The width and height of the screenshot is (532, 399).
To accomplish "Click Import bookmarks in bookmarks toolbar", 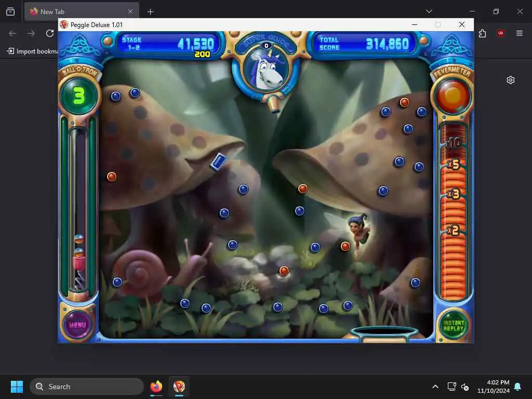I will pyautogui.click(x=33, y=51).
